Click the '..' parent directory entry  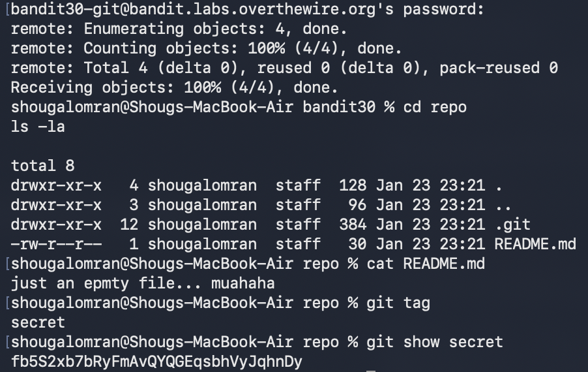(503, 205)
